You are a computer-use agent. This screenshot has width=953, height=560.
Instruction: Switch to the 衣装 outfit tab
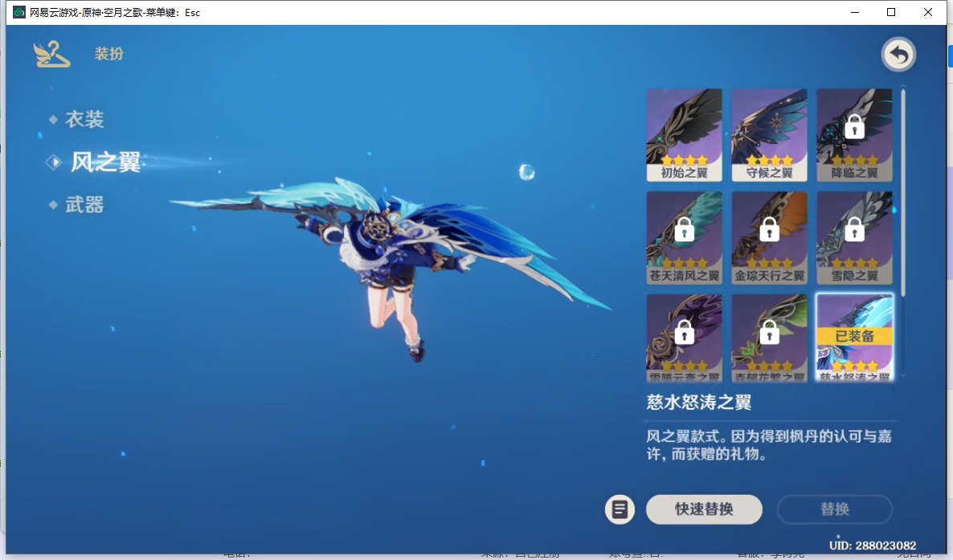84,119
